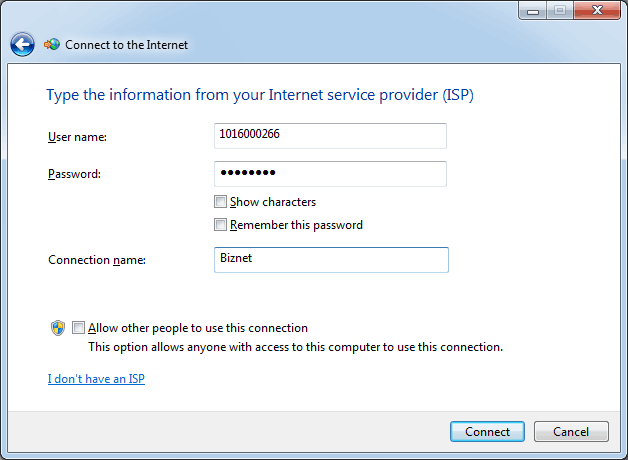Viewport: 628px width, 460px height.
Task: Close the dialog with the red X
Action: [x=597, y=10]
